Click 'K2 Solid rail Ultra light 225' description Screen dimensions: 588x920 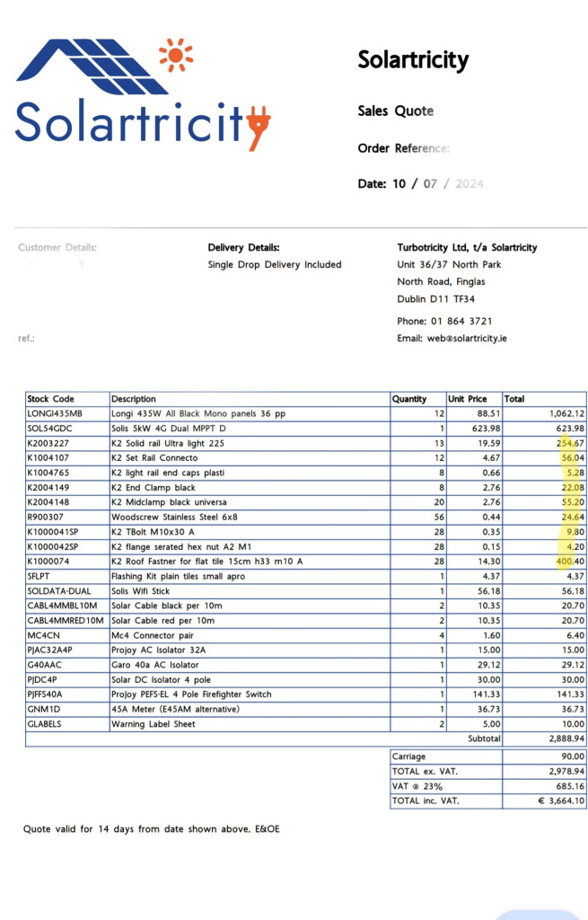[168, 444]
